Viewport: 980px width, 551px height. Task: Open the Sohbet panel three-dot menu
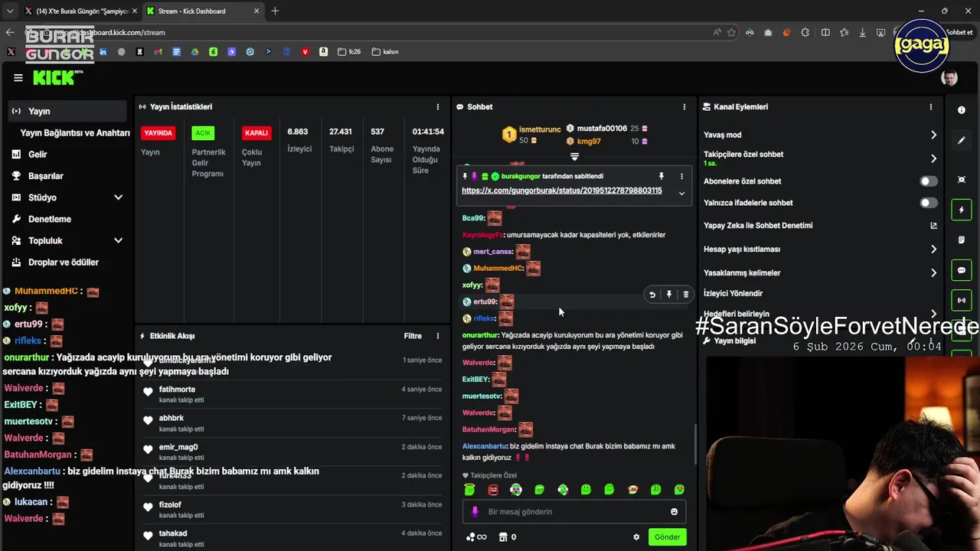coord(684,107)
